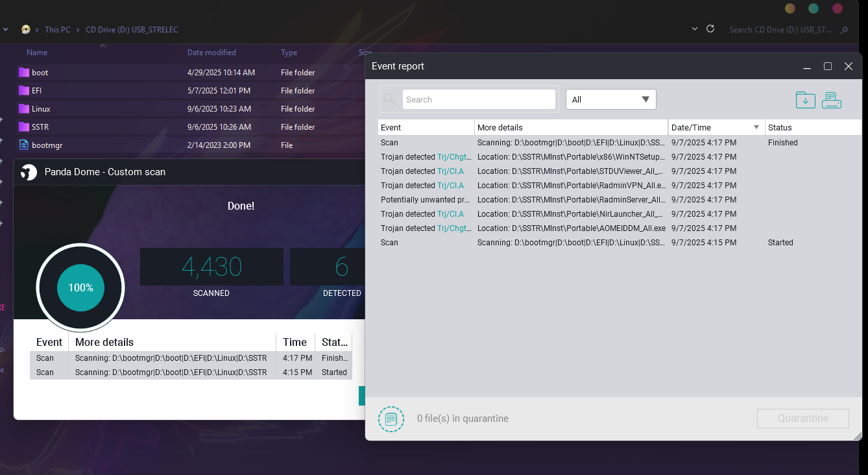Viewport: 868px width, 475px height.
Task: Select the SSTR folder icon
Action: 24,127
